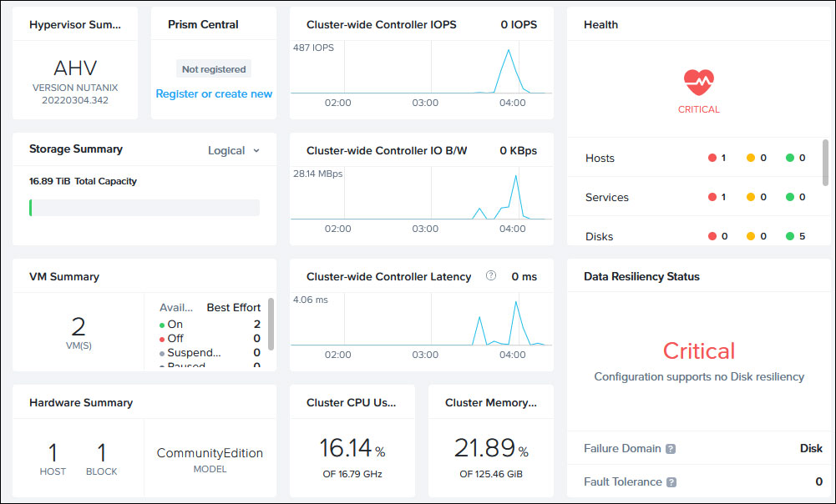The height and width of the screenshot is (504, 836).
Task: Click the yellow status dot in Hosts row
Action: (751, 158)
